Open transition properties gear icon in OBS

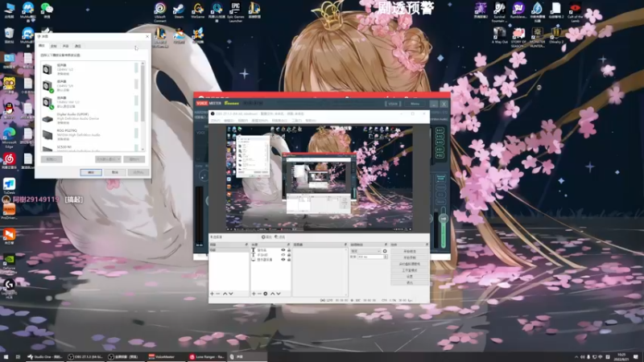pos(385,251)
